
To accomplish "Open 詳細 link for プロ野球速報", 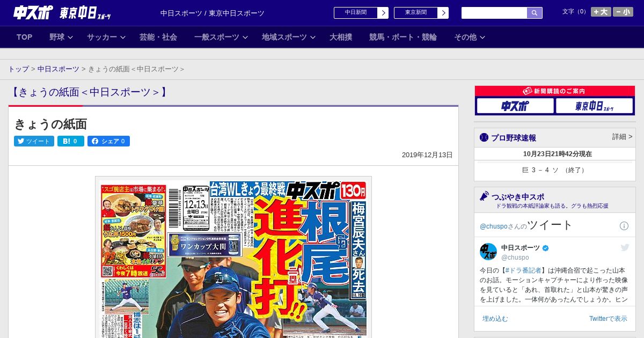I will 622,137.
